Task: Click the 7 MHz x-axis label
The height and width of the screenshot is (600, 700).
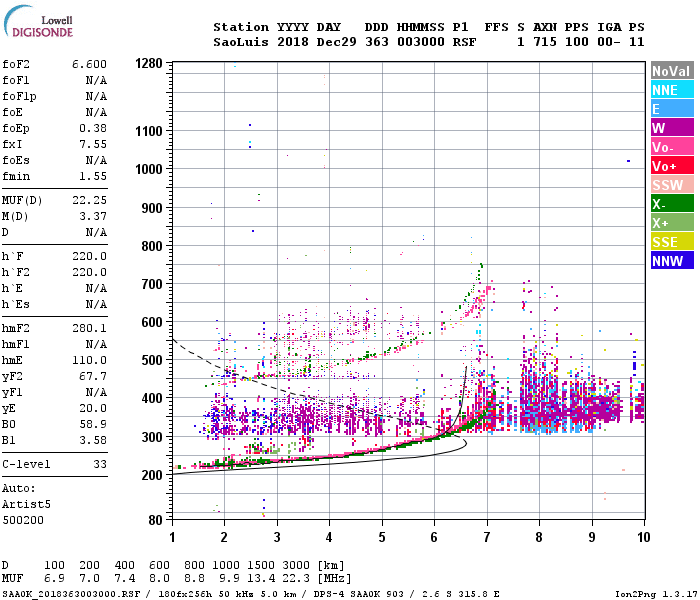Action: point(487,537)
